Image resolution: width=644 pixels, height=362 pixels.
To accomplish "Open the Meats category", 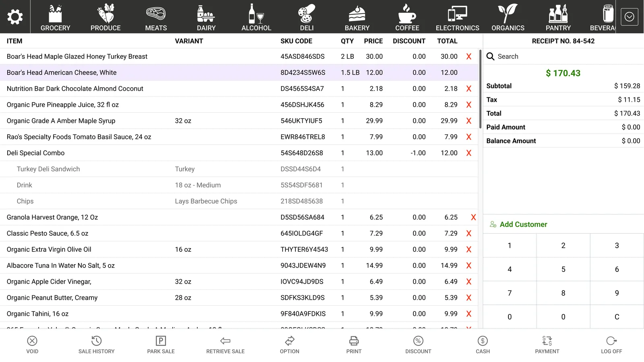I will click(x=156, y=17).
